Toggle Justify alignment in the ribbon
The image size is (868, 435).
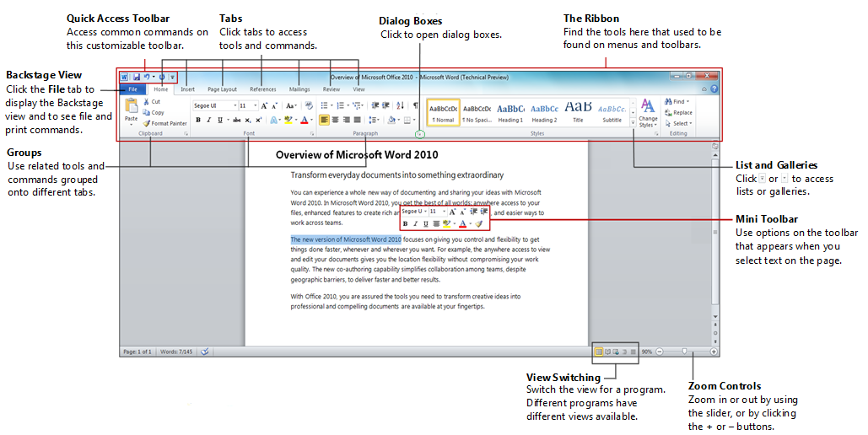point(357,120)
